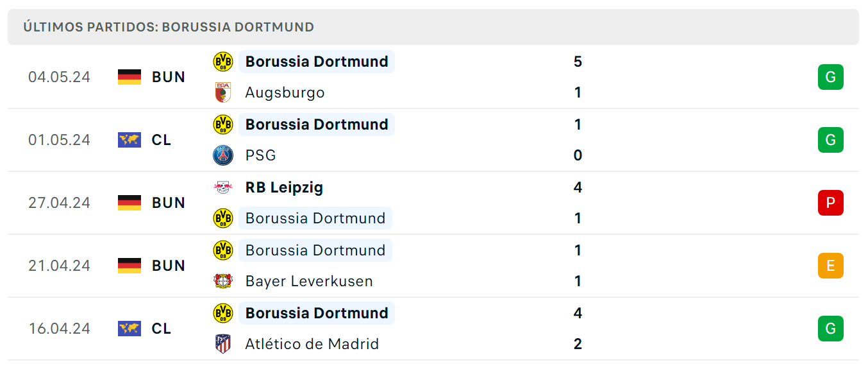Click the green G badge for the PSG match
This screenshot has width=868, height=369.
click(x=830, y=140)
